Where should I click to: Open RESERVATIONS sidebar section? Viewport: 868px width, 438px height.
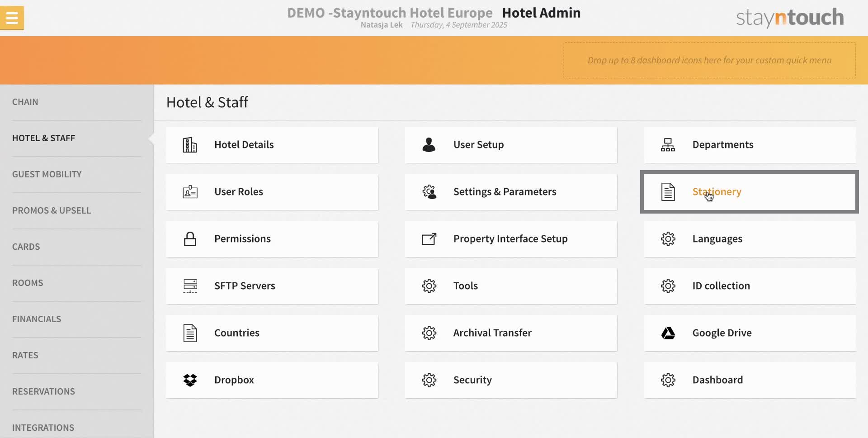(x=44, y=392)
